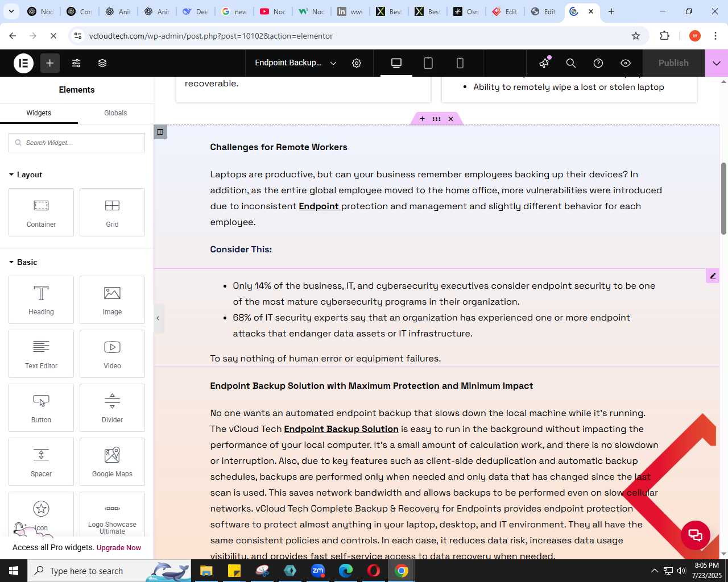Preview changes with eye icon
Screen dimensions: 728x582
point(626,63)
